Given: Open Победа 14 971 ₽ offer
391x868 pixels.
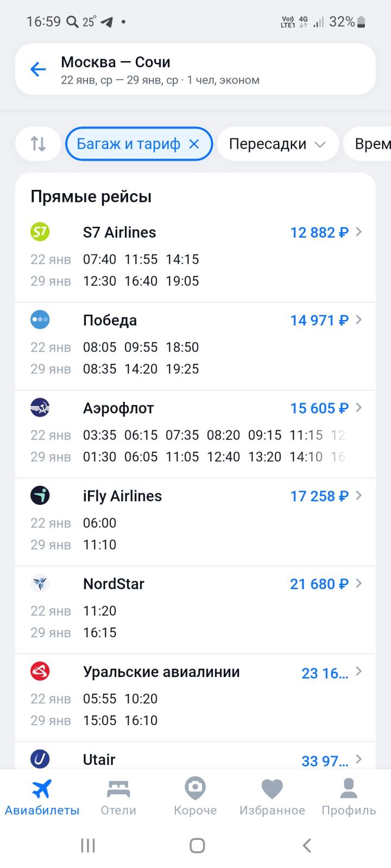Looking at the screenshot, I should [319, 321].
